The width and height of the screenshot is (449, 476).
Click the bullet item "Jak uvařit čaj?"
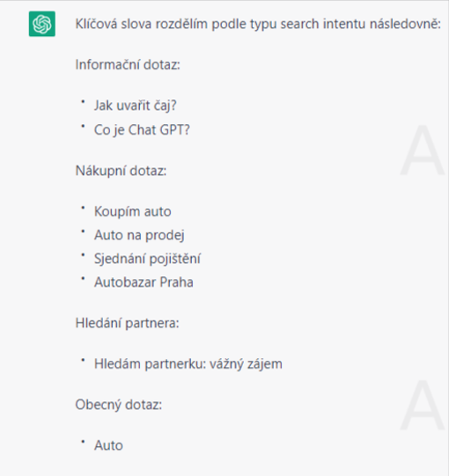(x=136, y=106)
